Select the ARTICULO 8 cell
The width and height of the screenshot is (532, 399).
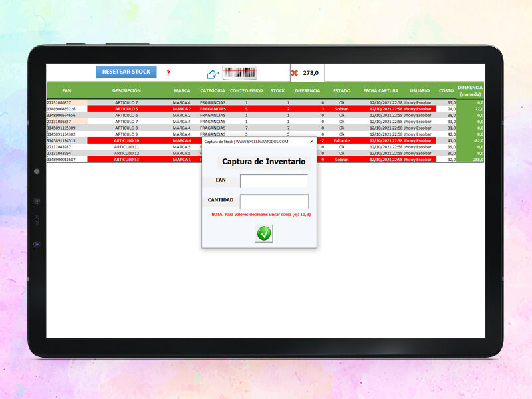(x=126, y=128)
